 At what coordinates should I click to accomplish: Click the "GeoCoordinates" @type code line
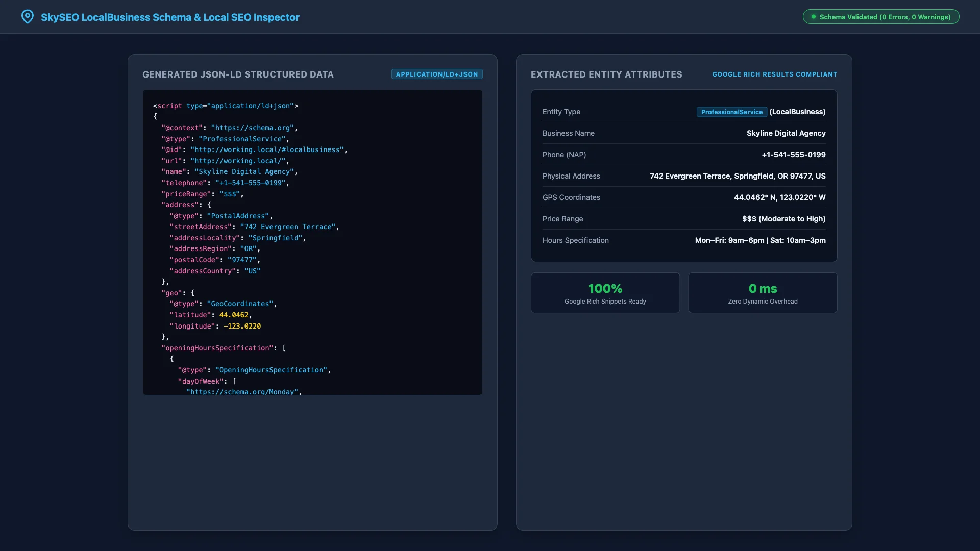224,304
